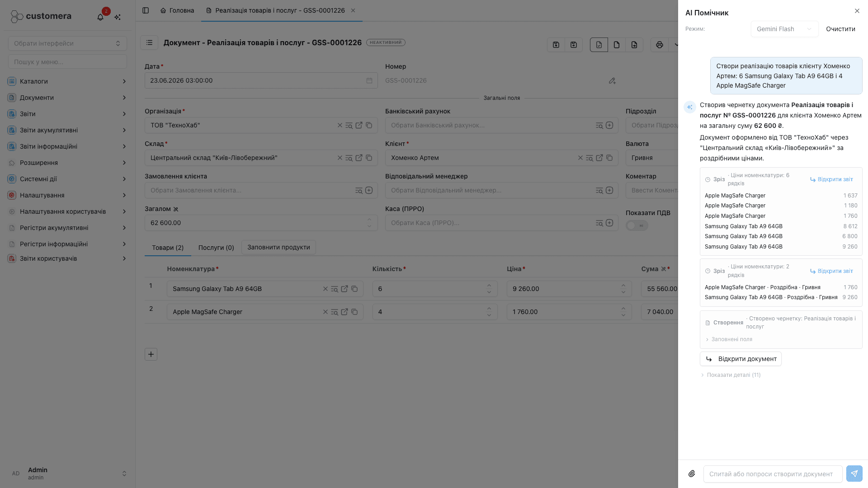Toggle the Показати ПДВ switch
The height and width of the screenshot is (488, 868).
point(637,225)
